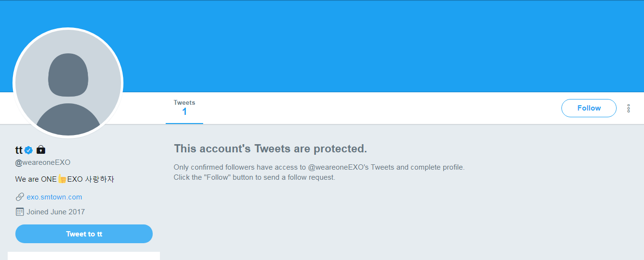The image size is (644, 260).
Task: Open the exo.smtown.com link
Action: click(54, 197)
